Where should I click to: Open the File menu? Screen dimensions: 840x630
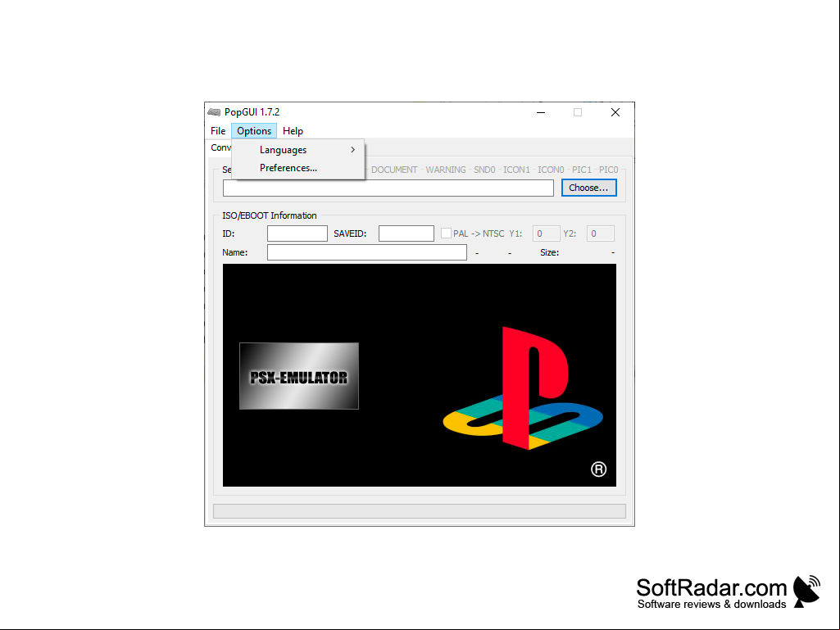tap(217, 131)
